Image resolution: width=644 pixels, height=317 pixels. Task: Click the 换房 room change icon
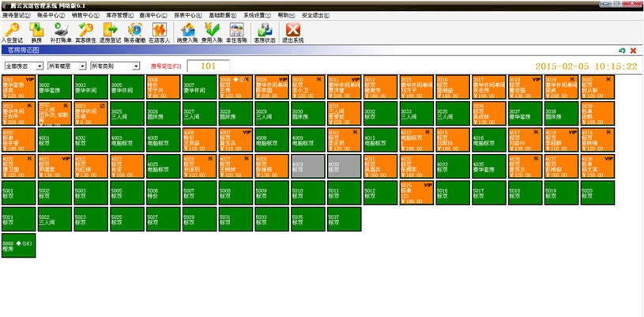click(37, 32)
